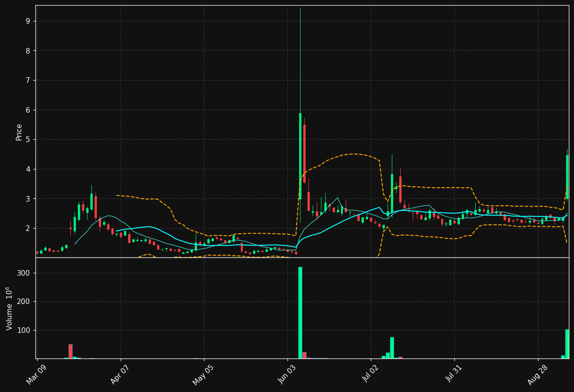Click the large green candle body near Jun 03
Image resolution: width=574 pixels, height=392 pixels.
click(x=300, y=156)
